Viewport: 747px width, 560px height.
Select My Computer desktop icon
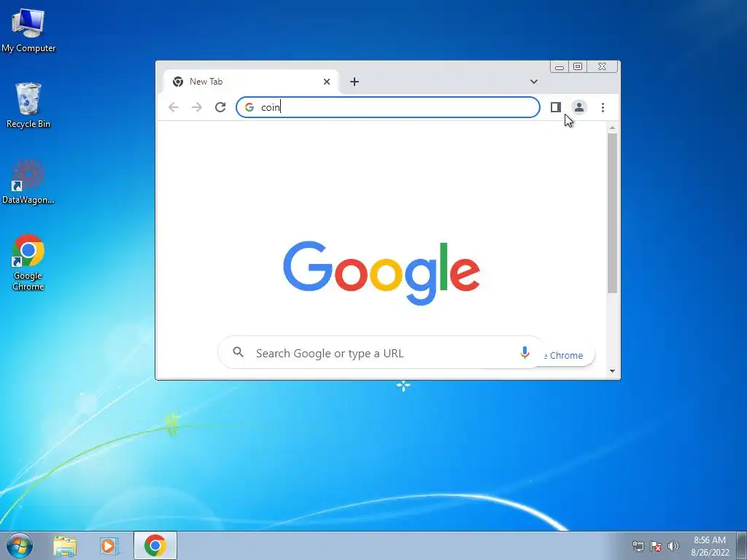[x=28, y=31]
